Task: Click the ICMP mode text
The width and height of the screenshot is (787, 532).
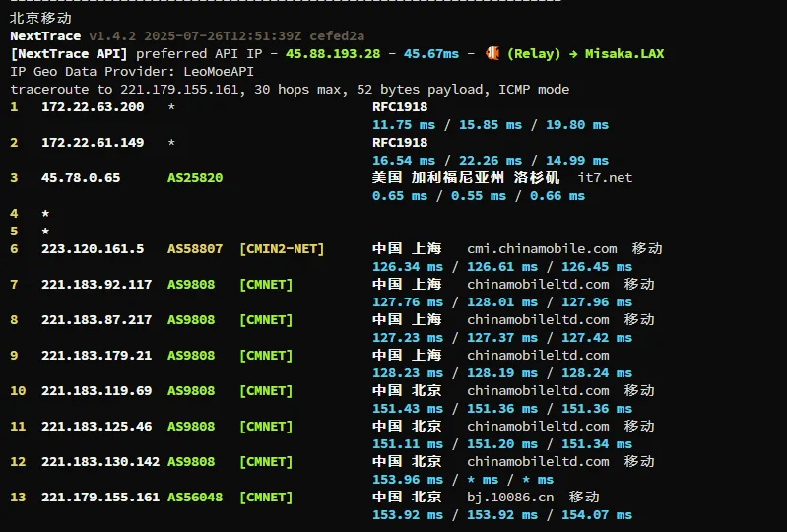Action: (x=534, y=90)
